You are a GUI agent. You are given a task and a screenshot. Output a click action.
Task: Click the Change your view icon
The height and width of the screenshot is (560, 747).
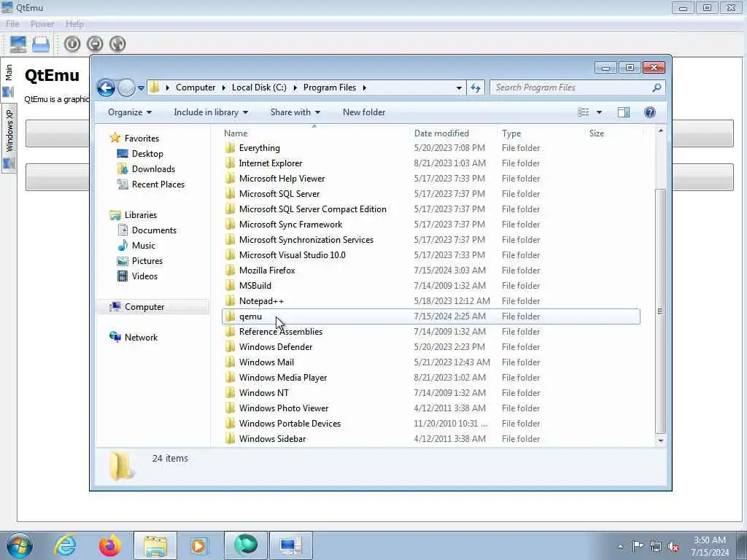point(584,112)
